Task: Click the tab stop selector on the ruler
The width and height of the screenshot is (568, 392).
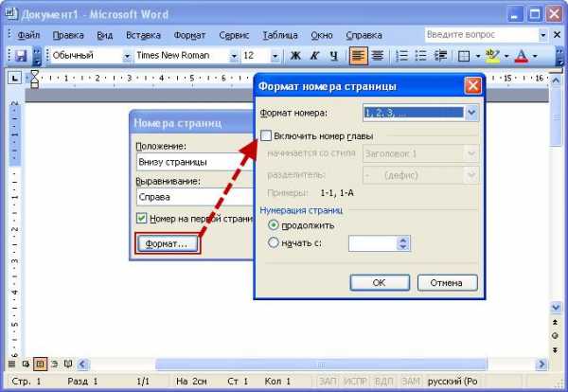Action: coord(14,78)
